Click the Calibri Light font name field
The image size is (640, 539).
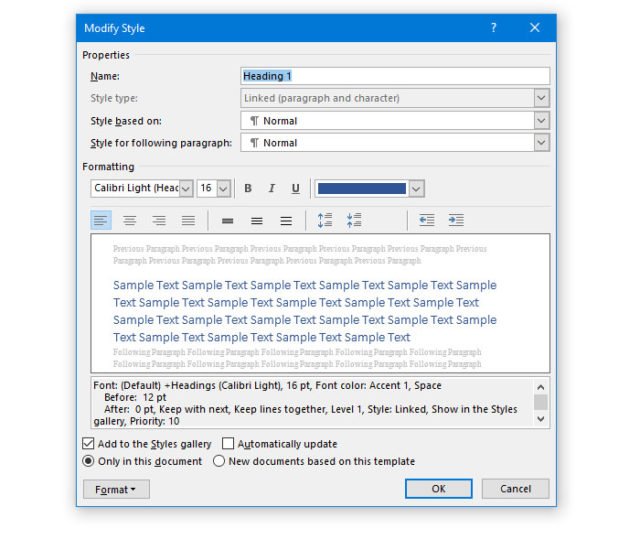coord(136,188)
